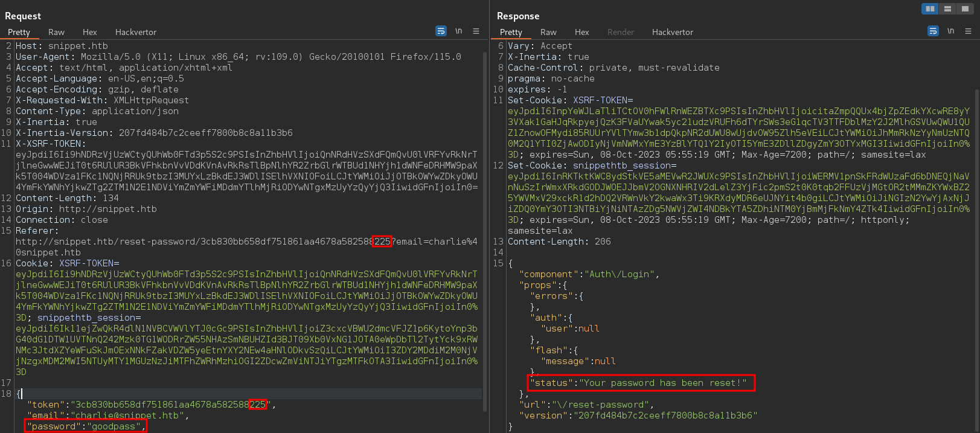Click the Referer reset-password URL text
This screenshot has width=980, height=433.
point(246,247)
